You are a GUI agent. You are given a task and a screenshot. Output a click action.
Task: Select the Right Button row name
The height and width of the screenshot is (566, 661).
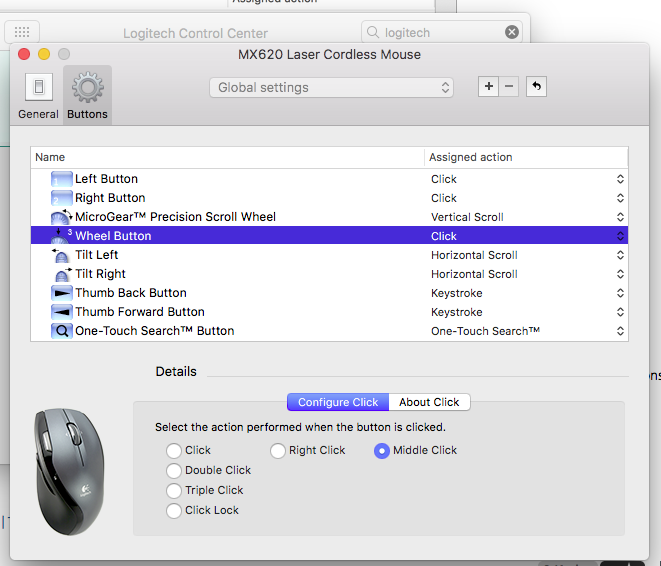(110, 198)
